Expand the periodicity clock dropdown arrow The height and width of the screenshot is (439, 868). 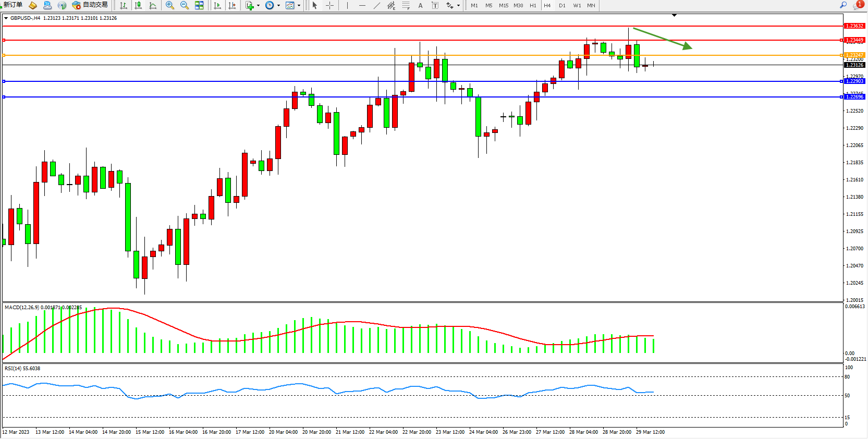pyautogui.click(x=278, y=6)
